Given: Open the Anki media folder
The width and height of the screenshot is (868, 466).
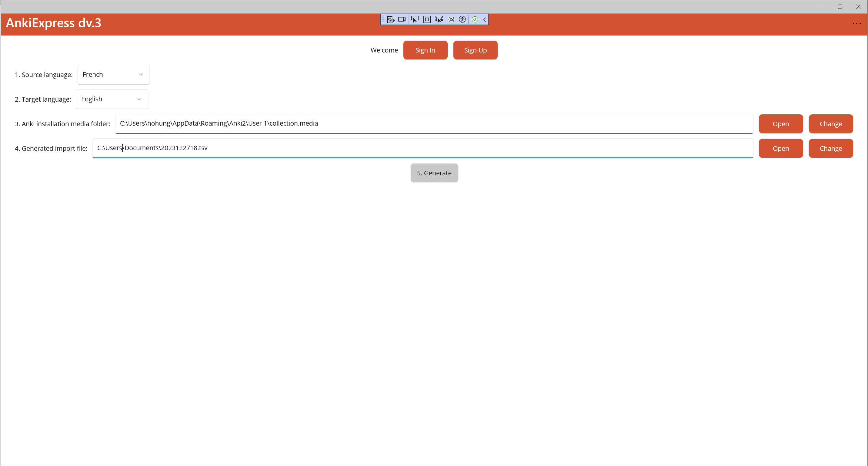Looking at the screenshot, I should coord(780,124).
